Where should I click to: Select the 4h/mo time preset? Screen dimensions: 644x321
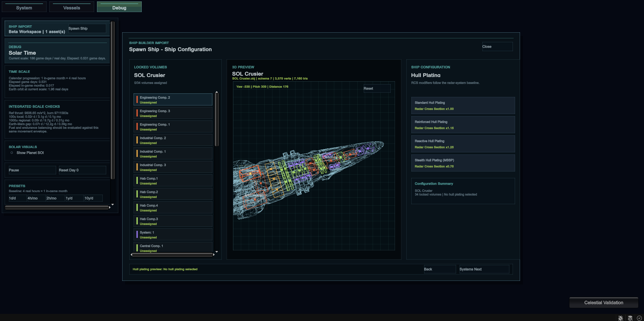(x=37, y=198)
